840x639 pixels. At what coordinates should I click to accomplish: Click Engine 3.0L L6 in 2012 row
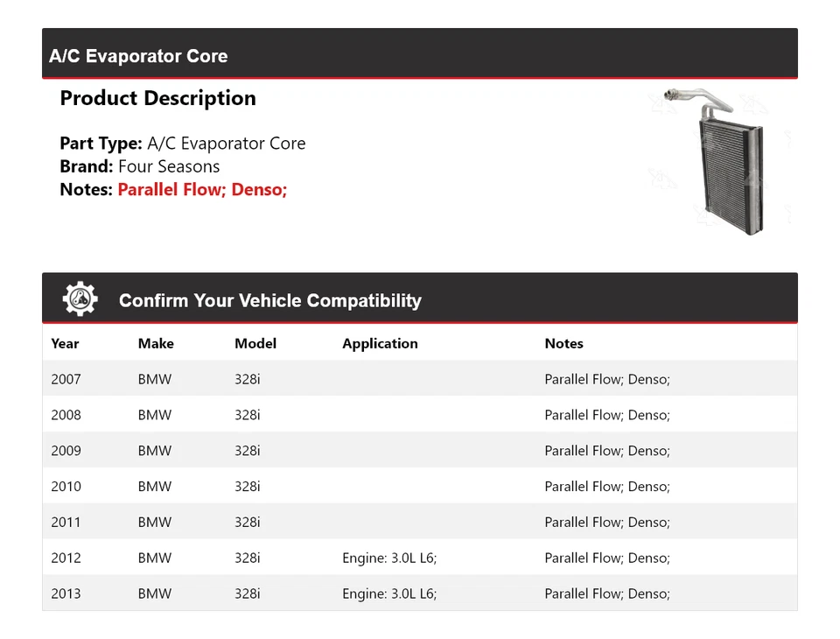tap(389, 558)
